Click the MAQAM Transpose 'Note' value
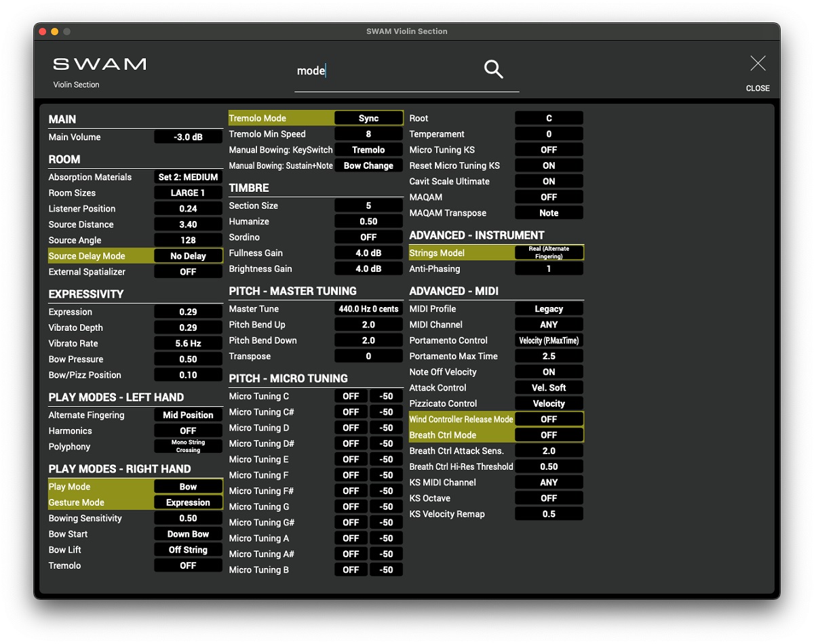 tap(549, 213)
